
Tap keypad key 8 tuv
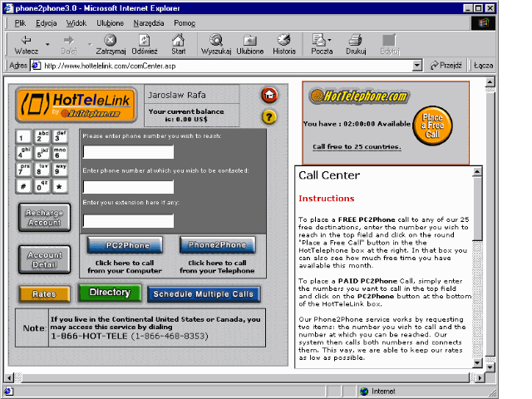[42, 170]
